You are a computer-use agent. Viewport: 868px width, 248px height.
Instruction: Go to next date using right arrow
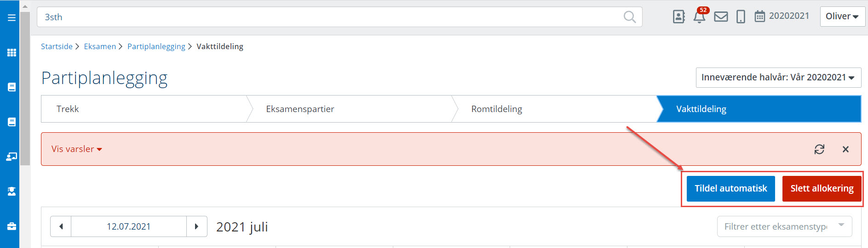(x=196, y=226)
